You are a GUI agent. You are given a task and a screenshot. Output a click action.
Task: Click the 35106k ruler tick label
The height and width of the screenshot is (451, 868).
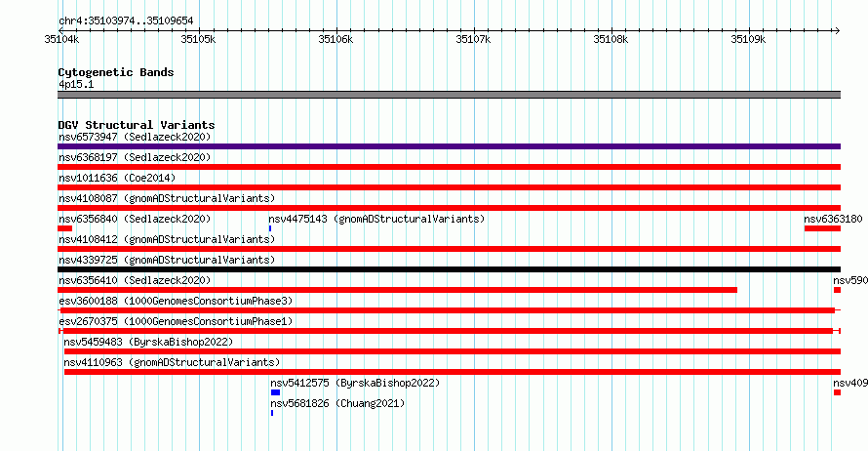[x=335, y=39]
